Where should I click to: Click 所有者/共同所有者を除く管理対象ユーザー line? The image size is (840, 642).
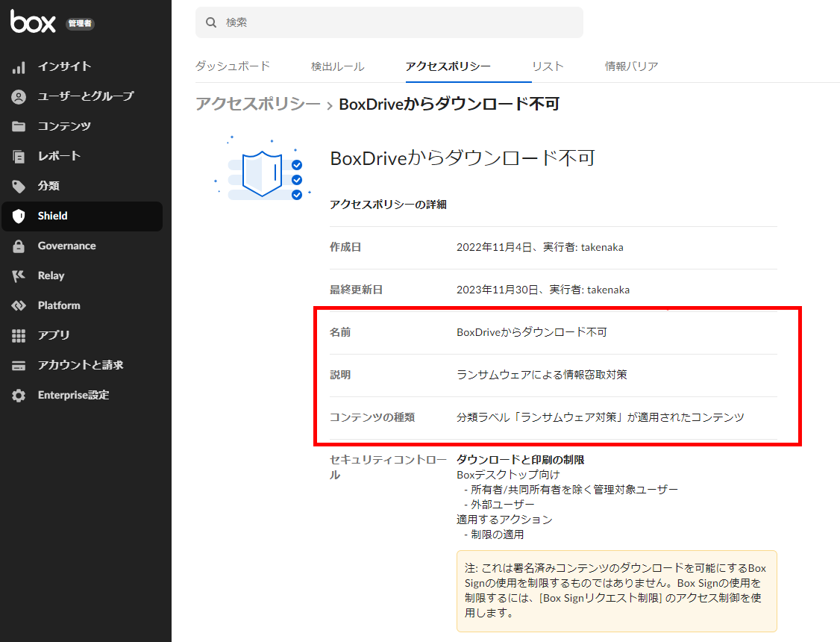tap(571, 490)
